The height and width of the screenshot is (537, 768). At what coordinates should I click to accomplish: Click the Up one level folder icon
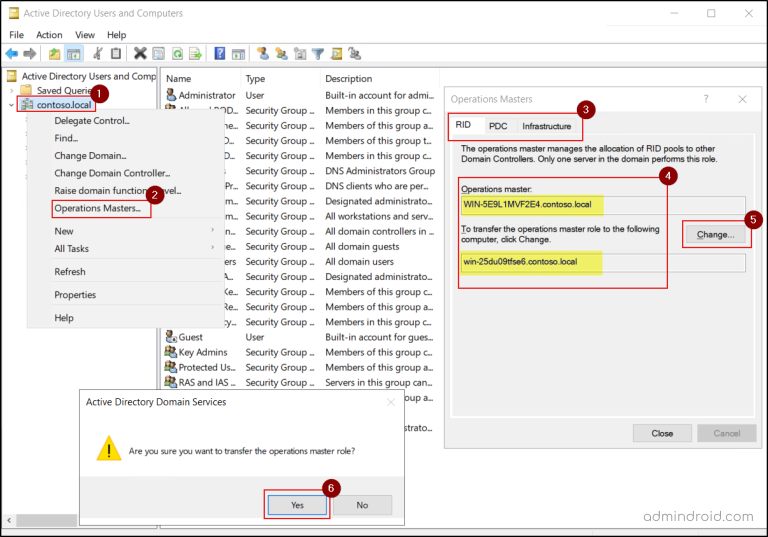click(x=54, y=53)
